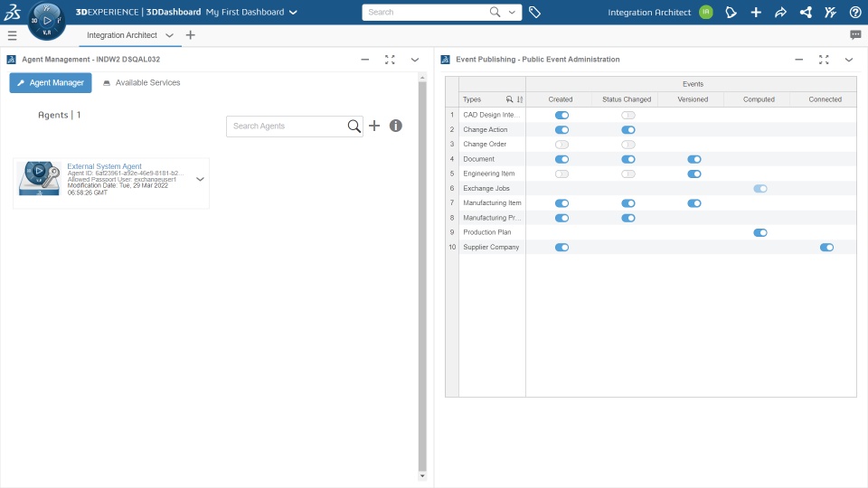The width and height of the screenshot is (868, 488).
Task: Toggle Status Changed for Manufacturing Process row
Action: coord(627,218)
